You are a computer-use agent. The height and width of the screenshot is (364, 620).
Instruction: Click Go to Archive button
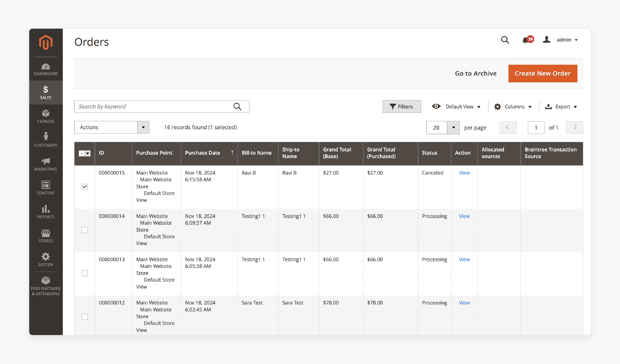pyautogui.click(x=476, y=73)
